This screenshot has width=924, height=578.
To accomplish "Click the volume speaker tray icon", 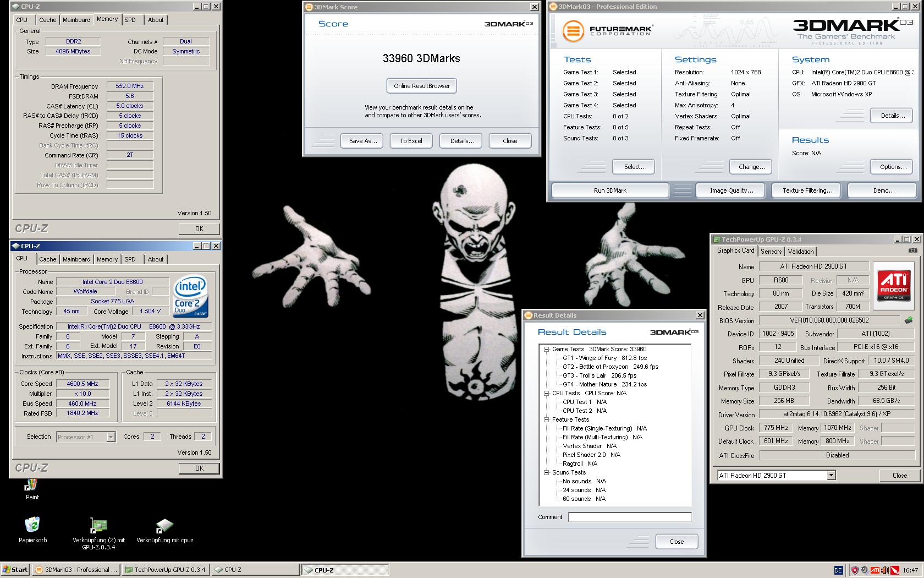I will pyautogui.click(x=884, y=570).
